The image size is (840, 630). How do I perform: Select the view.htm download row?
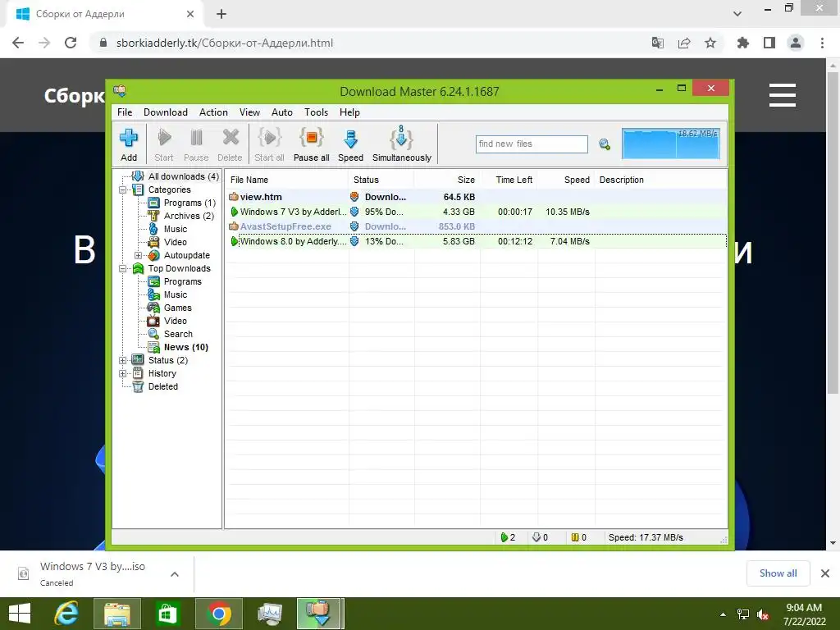pos(477,197)
